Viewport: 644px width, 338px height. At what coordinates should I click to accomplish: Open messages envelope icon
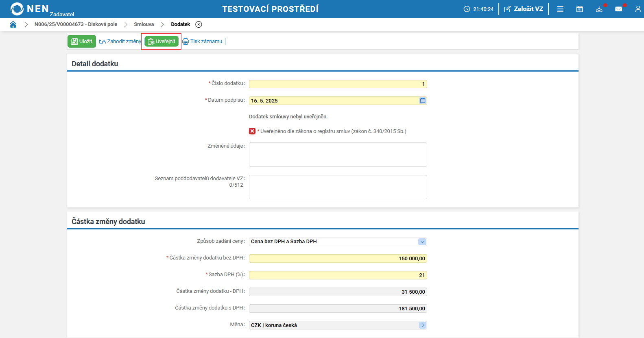point(618,9)
